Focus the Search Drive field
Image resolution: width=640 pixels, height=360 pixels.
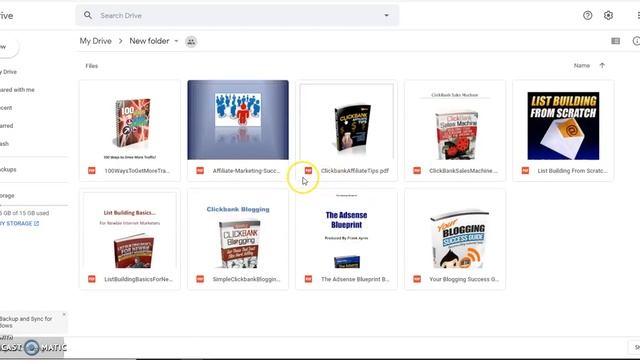237,16
